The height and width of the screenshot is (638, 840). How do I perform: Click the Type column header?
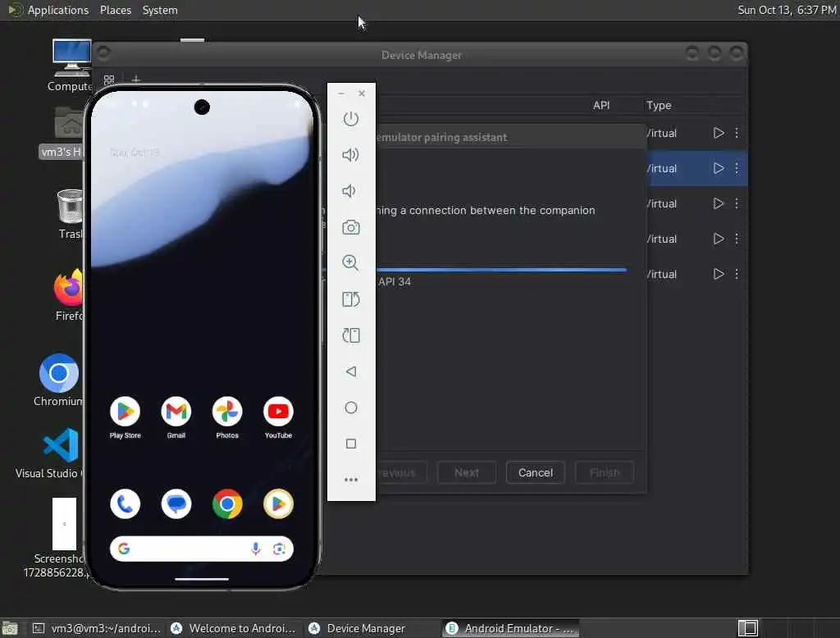pyautogui.click(x=659, y=105)
